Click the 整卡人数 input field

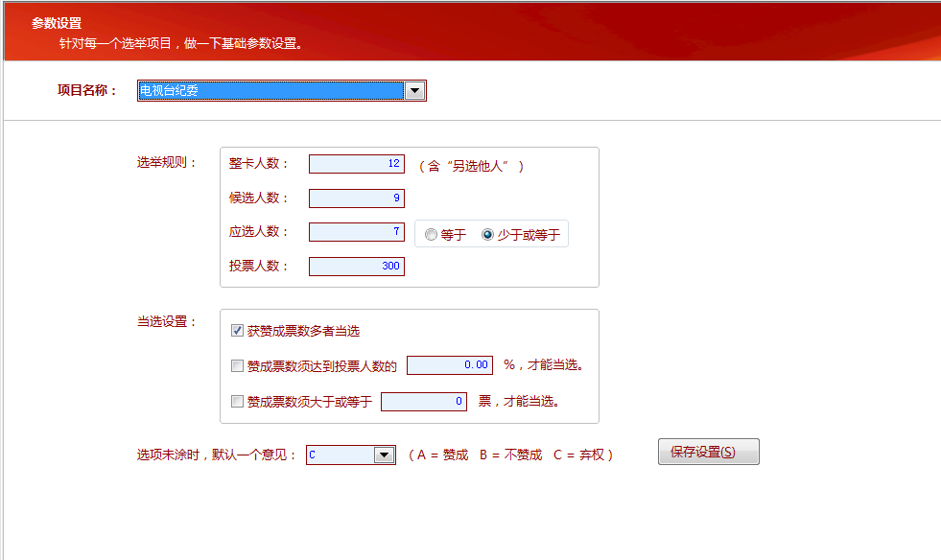tap(356, 164)
